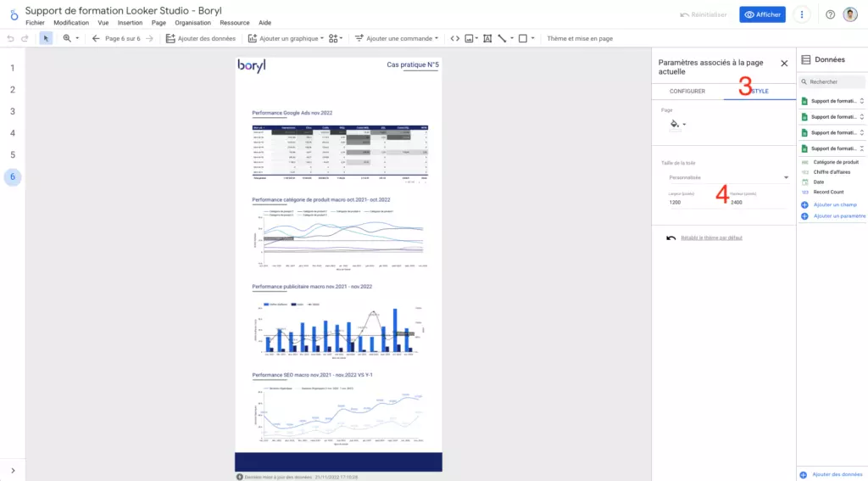Open the community components dropdown arrow
The width and height of the screenshot is (868, 481).
(x=341, y=38)
